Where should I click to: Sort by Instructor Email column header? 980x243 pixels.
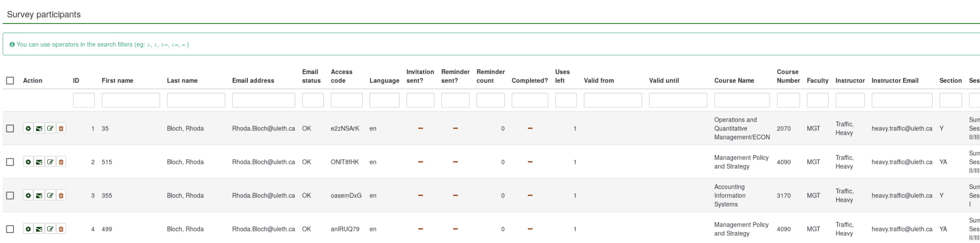pos(895,81)
